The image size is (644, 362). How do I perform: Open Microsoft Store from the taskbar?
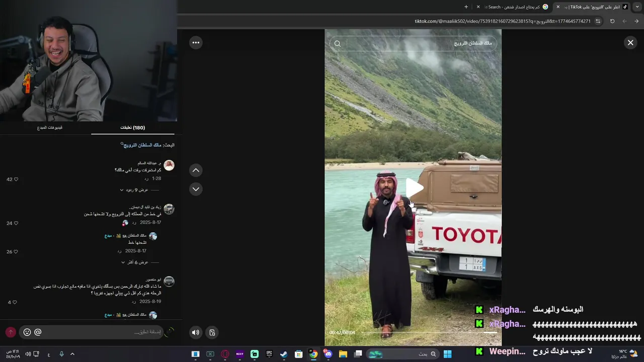point(299,354)
